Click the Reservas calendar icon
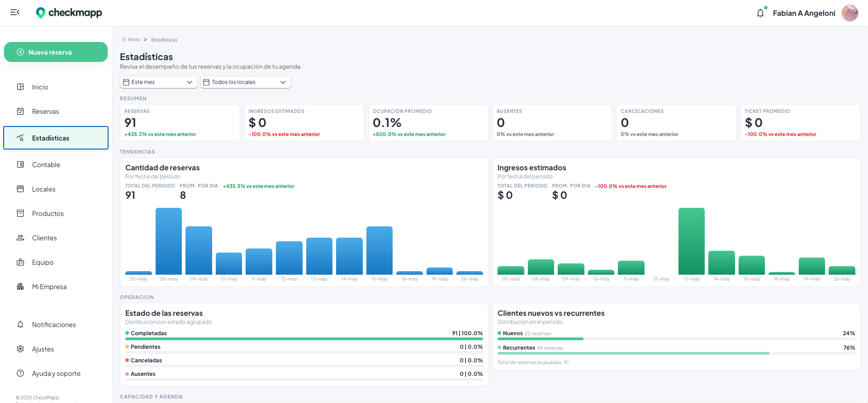The width and height of the screenshot is (868, 403). pos(20,111)
